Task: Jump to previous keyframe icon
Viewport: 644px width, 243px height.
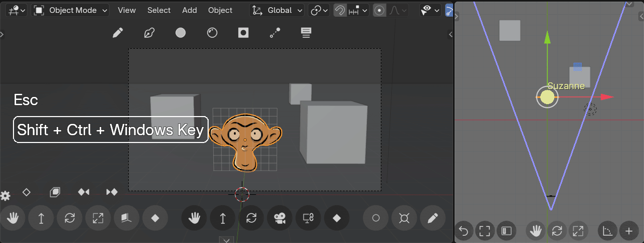Action: click(84, 192)
